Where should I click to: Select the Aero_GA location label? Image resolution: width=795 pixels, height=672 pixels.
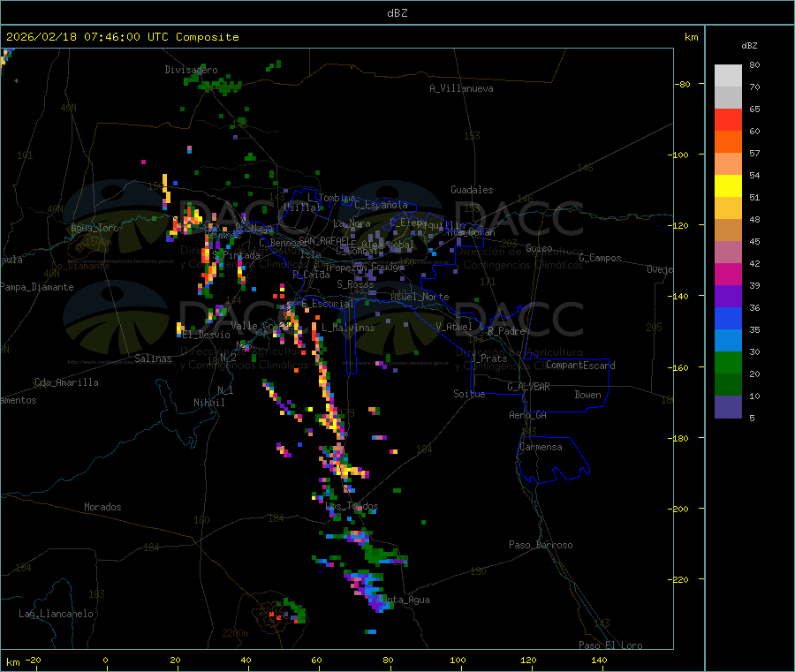(x=528, y=415)
